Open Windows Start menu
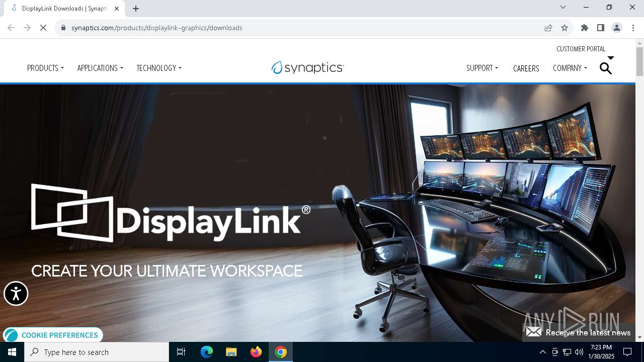 point(12,352)
